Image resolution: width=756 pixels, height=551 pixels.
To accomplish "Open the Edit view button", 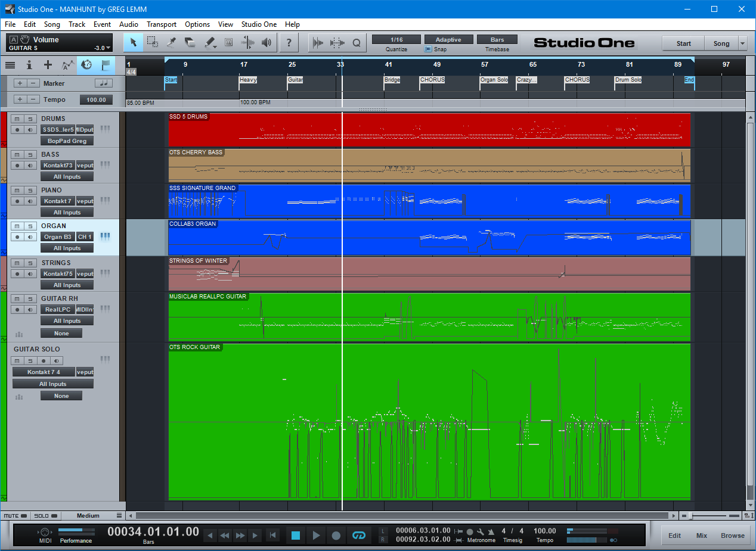I will click(x=674, y=536).
